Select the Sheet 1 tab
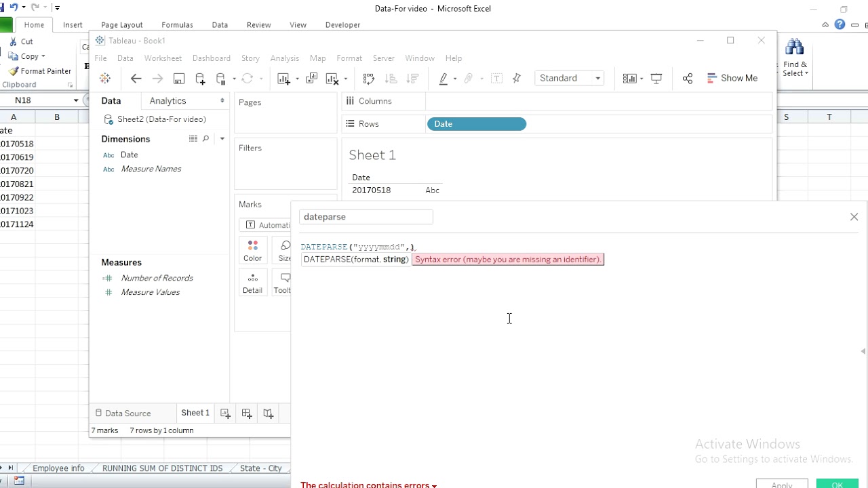 (x=195, y=413)
